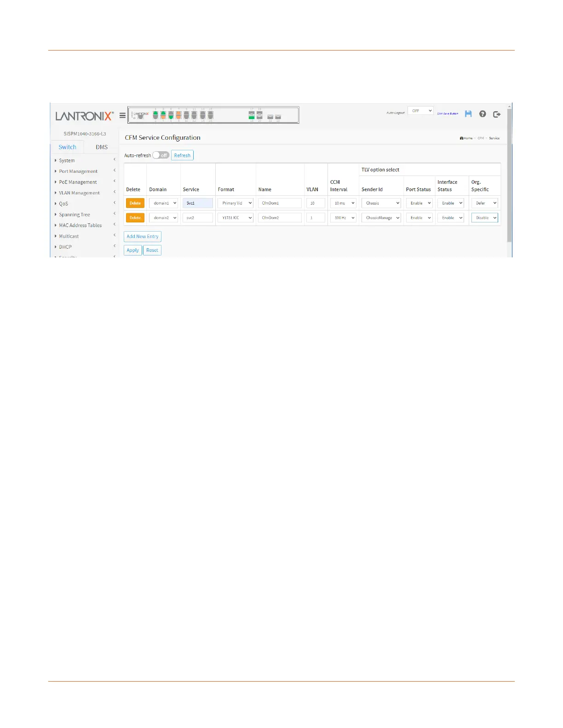Expand the Multicast menu
Viewport: 563px width, 728px height.
85,236
